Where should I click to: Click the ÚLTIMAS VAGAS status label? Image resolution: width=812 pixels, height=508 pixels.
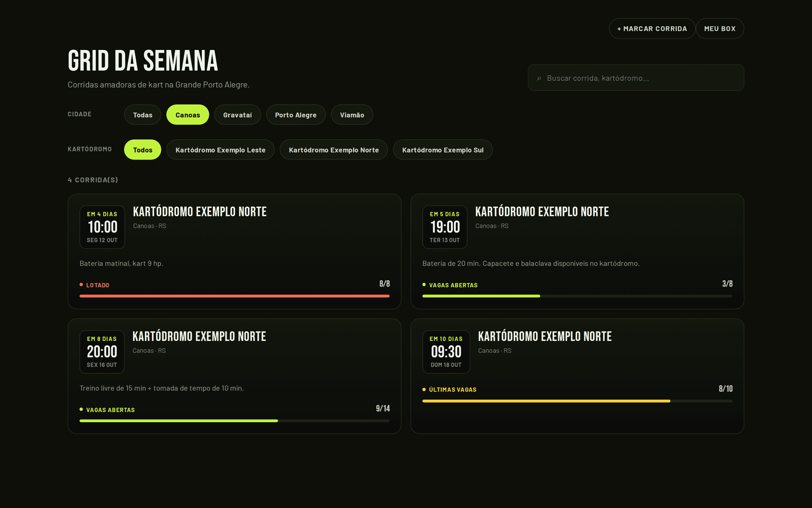coord(453,390)
